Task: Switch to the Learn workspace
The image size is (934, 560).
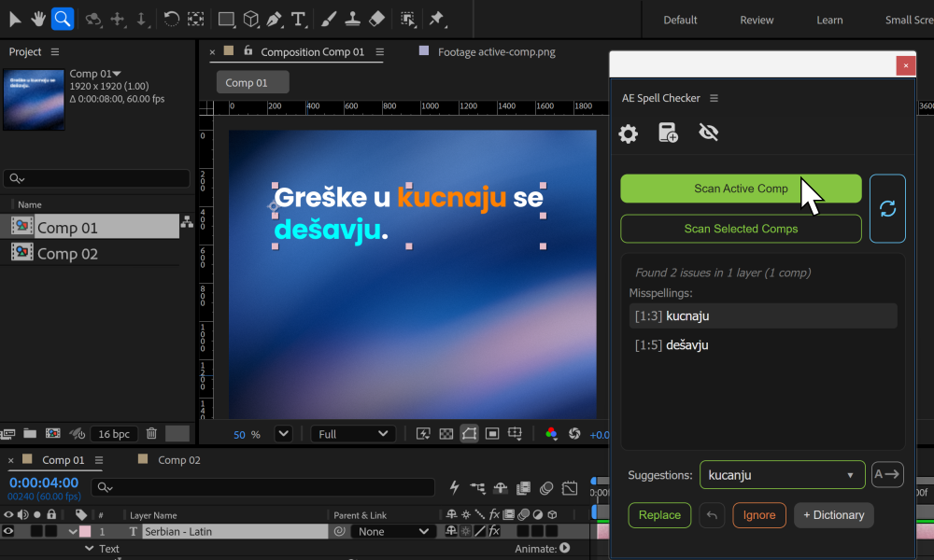Action: click(x=829, y=20)
